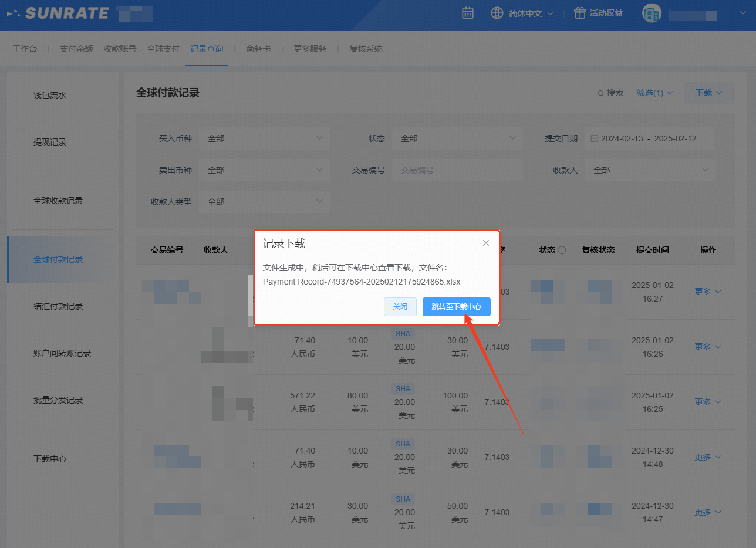This screenshot has width=756, height=548.
Task: Expand the 买入币种 dropdown
Action: (x=264, y=138)
